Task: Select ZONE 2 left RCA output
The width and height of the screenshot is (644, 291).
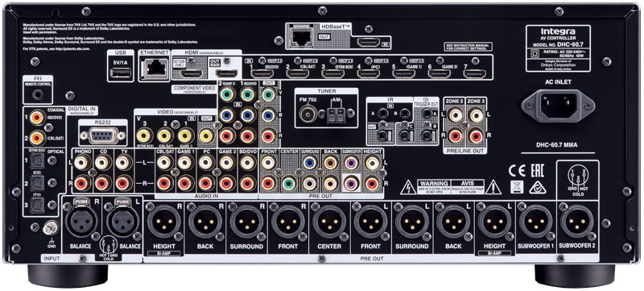Action: click(x=456, y=114)
